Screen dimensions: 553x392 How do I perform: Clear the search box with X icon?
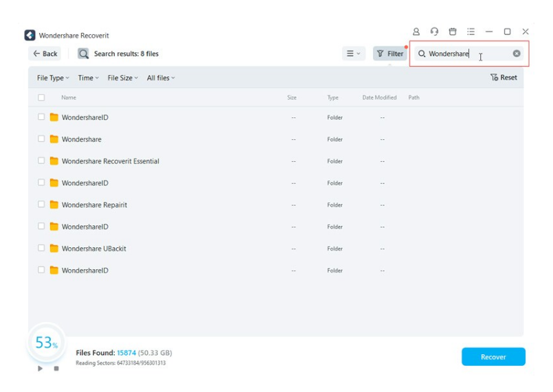coord(517,54)
